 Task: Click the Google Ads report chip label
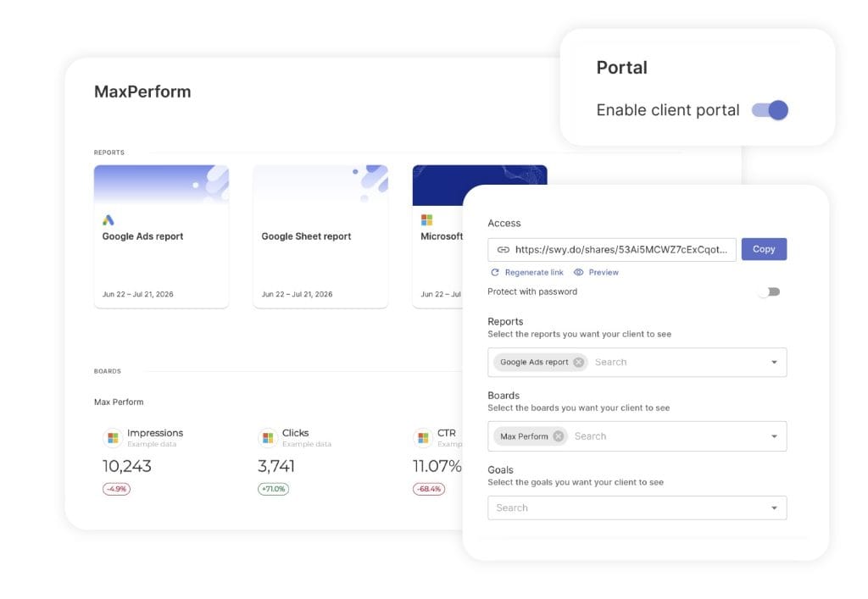[x=534, y=363]
